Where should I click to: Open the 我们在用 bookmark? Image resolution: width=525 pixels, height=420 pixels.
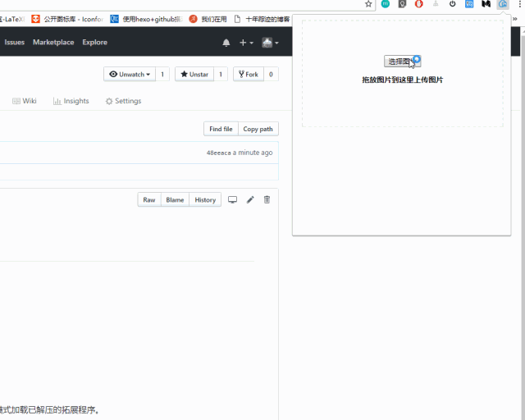[x=208, y=19]
